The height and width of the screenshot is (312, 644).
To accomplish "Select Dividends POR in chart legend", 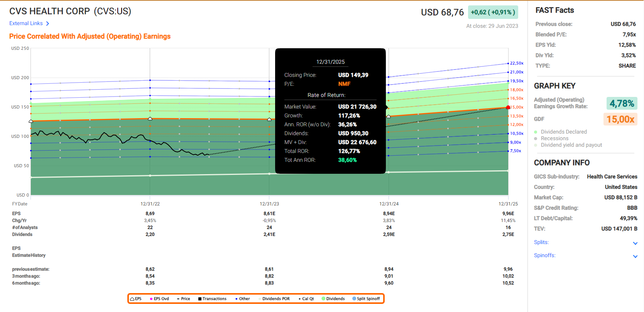I will pos(276,299).
